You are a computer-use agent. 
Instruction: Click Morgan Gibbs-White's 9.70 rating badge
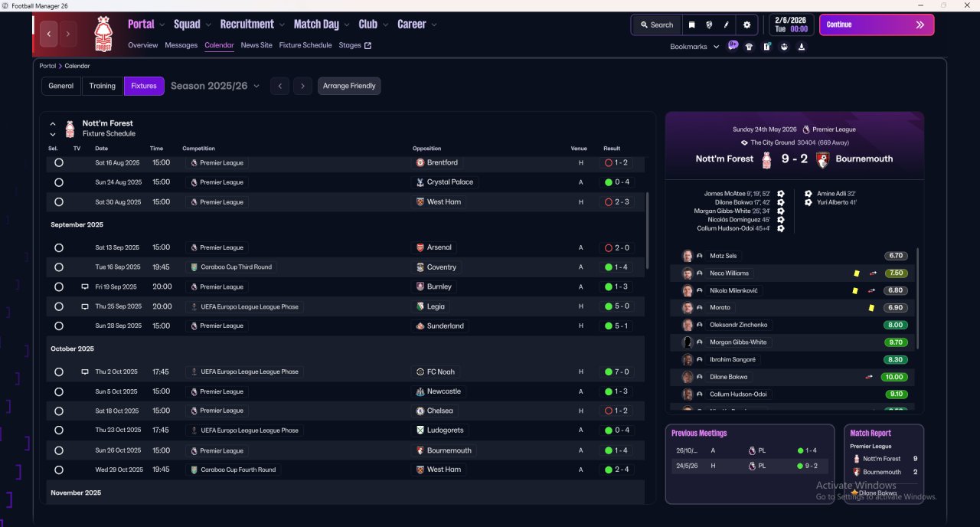click(x=896, y=342)
